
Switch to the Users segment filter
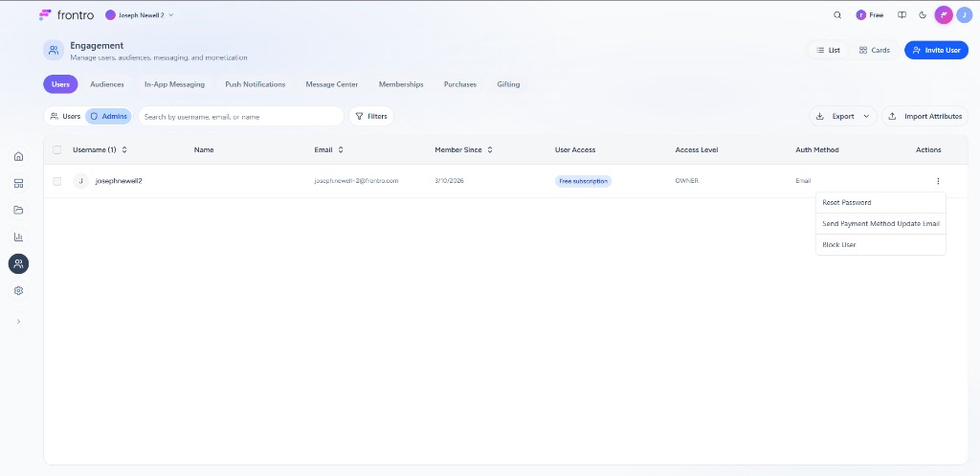[x=65, y=116]
